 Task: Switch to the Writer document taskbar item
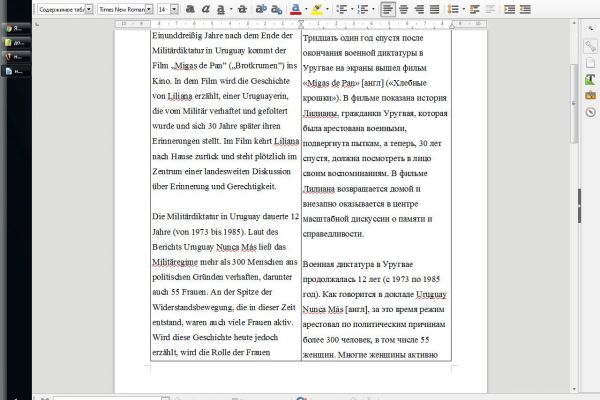pos(15,71)
